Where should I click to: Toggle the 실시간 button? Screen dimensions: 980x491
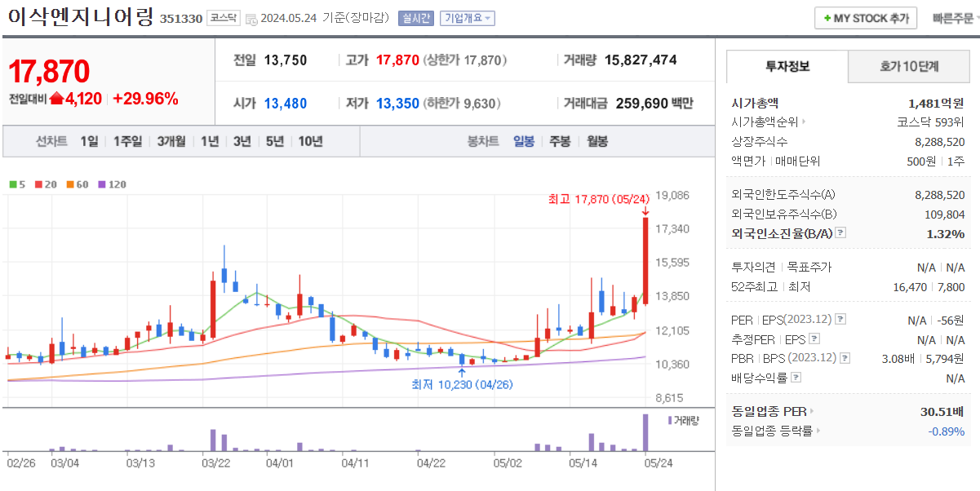[x=415, y=19]
